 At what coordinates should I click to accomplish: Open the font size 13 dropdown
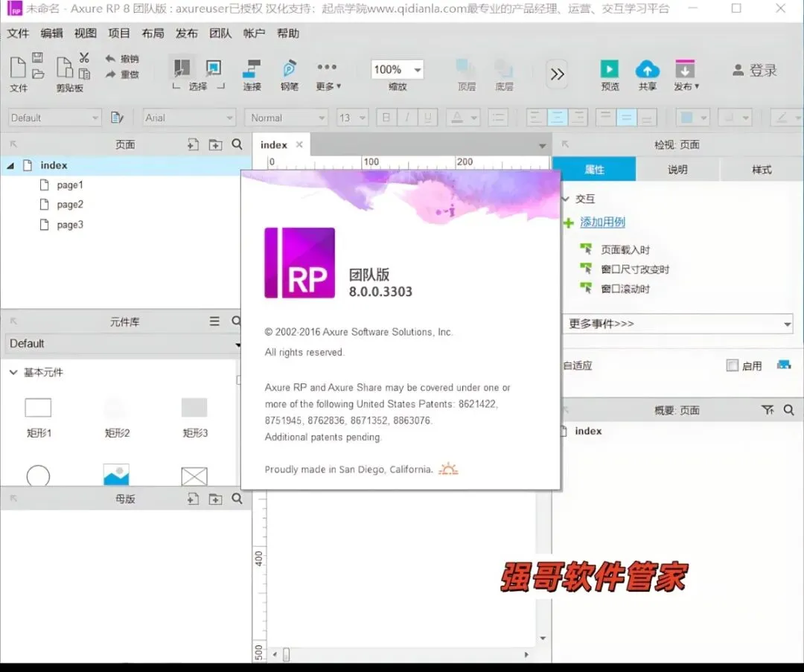click(x=352, y=118)
